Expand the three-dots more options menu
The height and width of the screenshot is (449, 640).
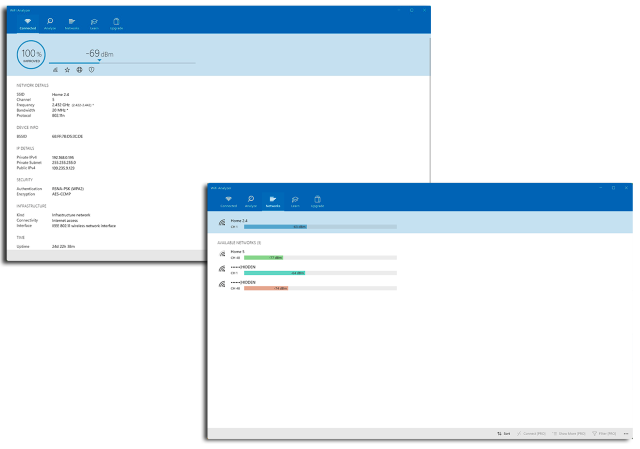tap(626, 433)
